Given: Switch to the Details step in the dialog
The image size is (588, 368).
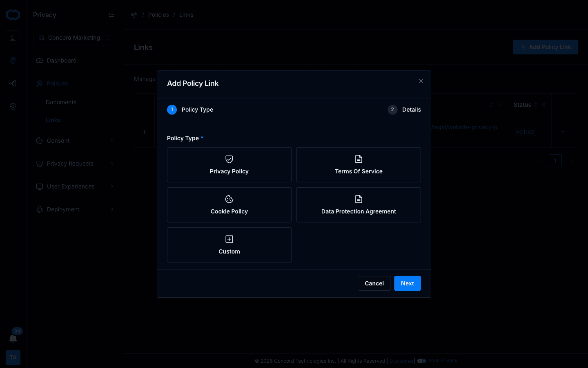Looking at the screenshot, I should tap(404, 110).
